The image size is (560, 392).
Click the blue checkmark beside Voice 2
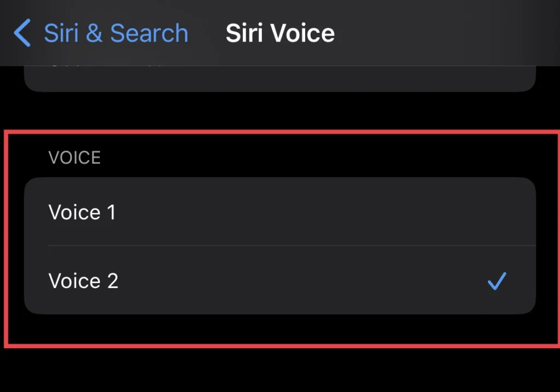(x=497, y=281)
